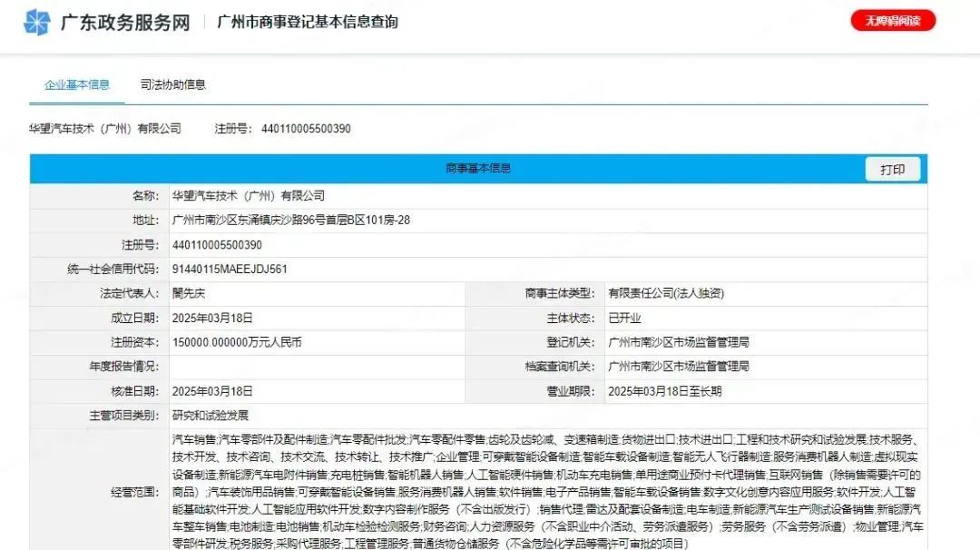Click the 营业期限 label
The width and height of the screenshot is (980, 550).
click(571, 391)
